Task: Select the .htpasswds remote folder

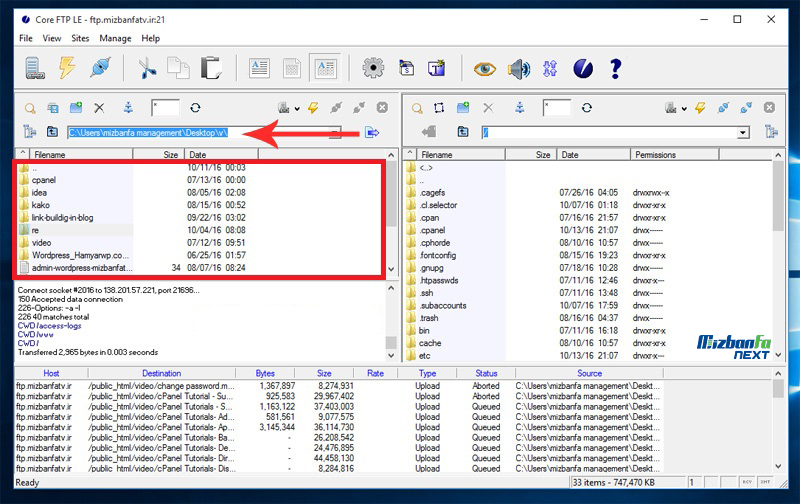Action: pyautogui.click(x=439, y=281)
